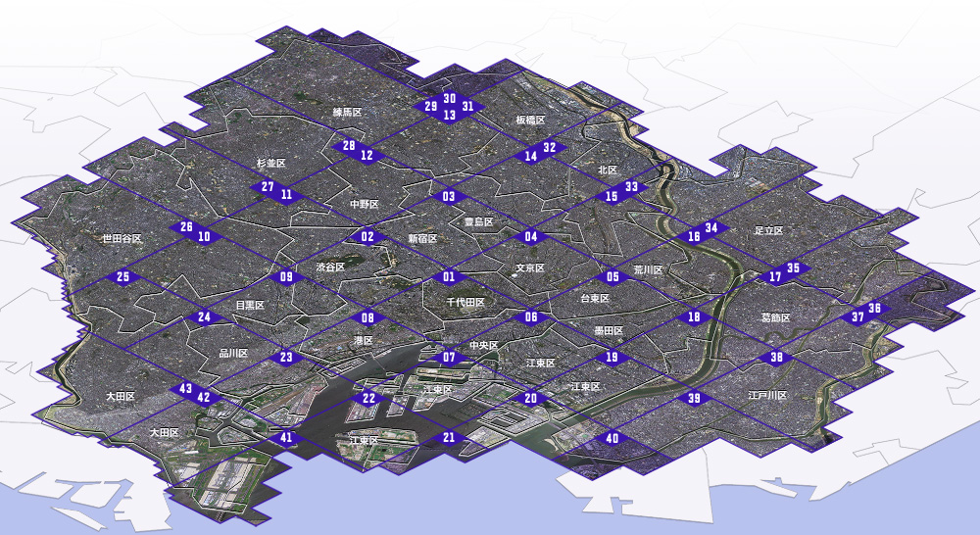Choose tile number 28

tap(349, 146)
